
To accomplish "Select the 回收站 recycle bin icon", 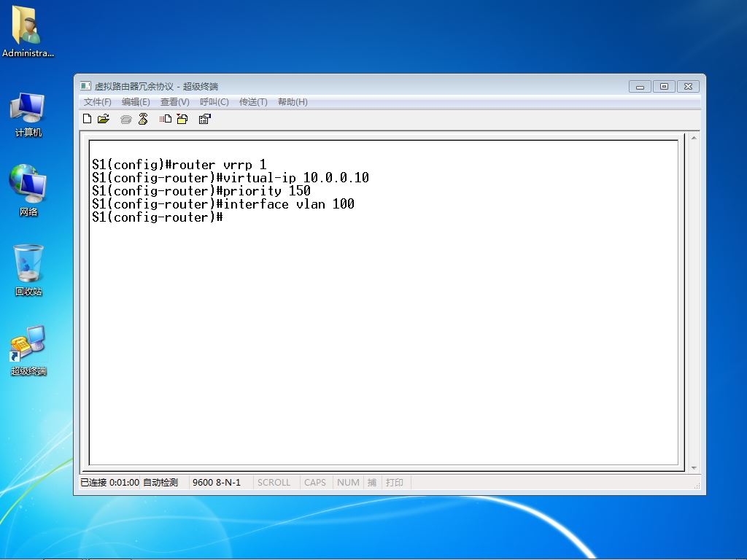I will coord(28,270).
